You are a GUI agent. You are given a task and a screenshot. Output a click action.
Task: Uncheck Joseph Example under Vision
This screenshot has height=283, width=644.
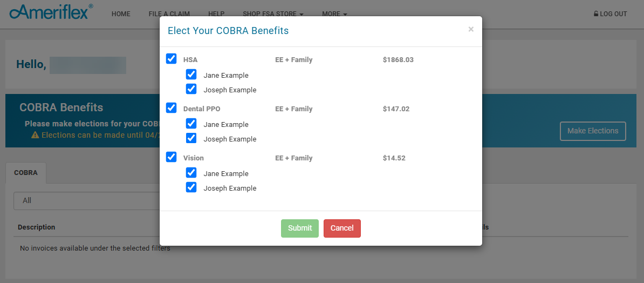point(191,187)
